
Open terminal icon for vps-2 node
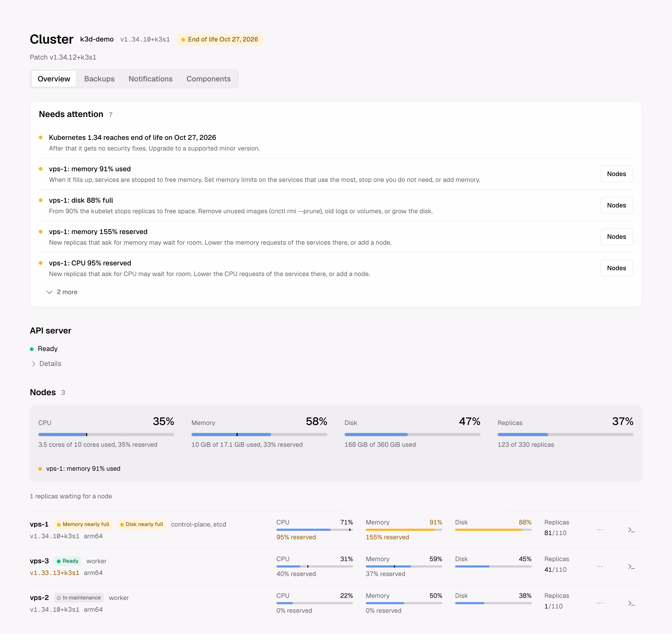point(631,603)
